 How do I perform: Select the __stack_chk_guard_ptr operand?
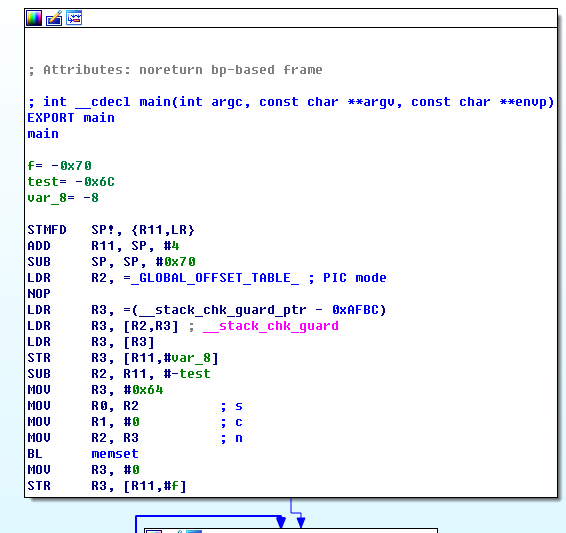click(x=230, y=310)
